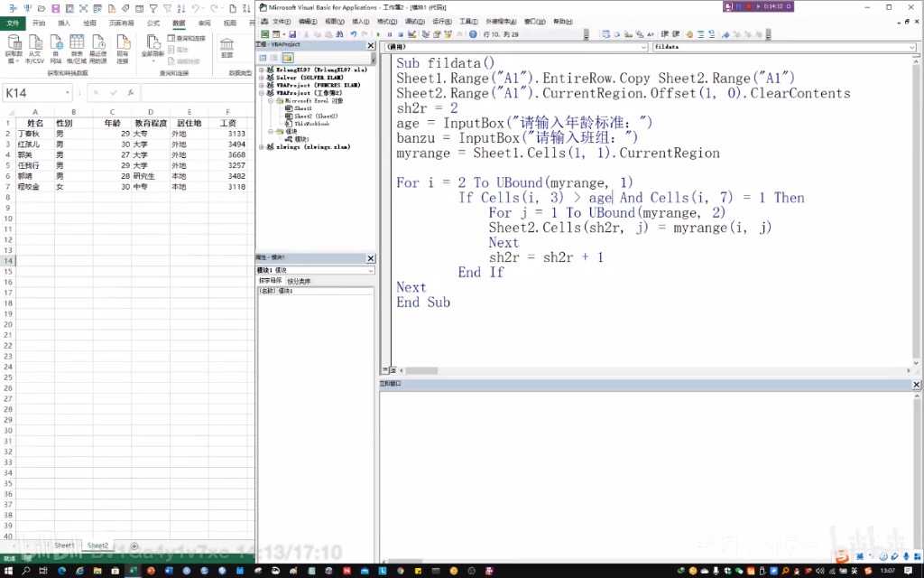Click Refresh All icon in the Excel ribbon
Image resolution: width=924 pixels, height=578 pixels.
153,50
